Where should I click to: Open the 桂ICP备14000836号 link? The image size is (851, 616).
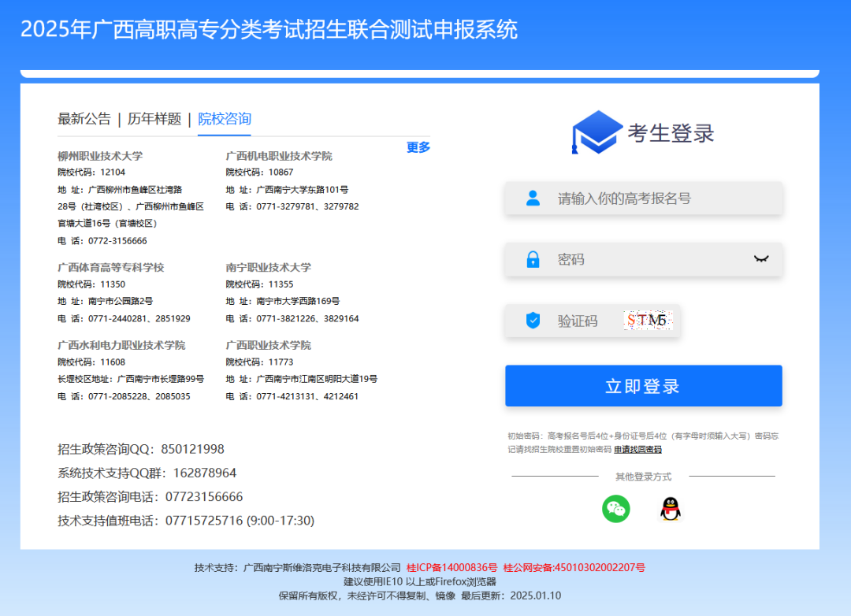(x=452, y=567)
